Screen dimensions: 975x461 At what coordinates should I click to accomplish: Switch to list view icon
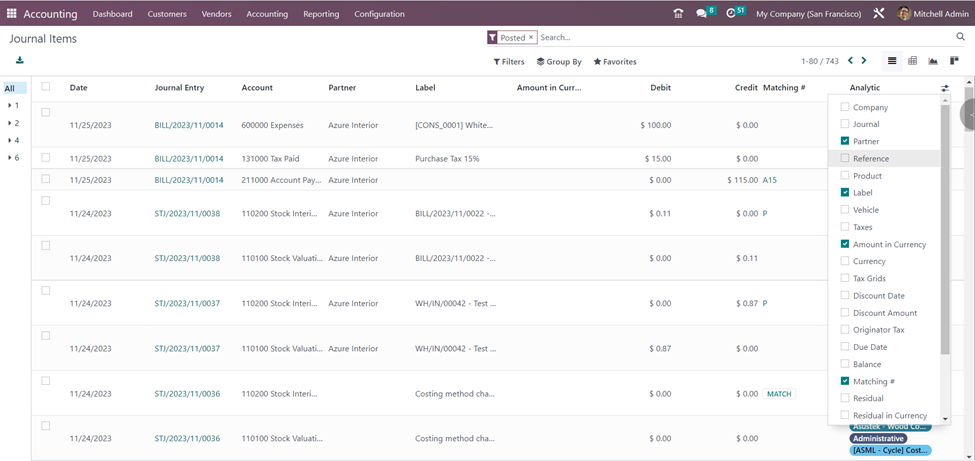(892, 61)
